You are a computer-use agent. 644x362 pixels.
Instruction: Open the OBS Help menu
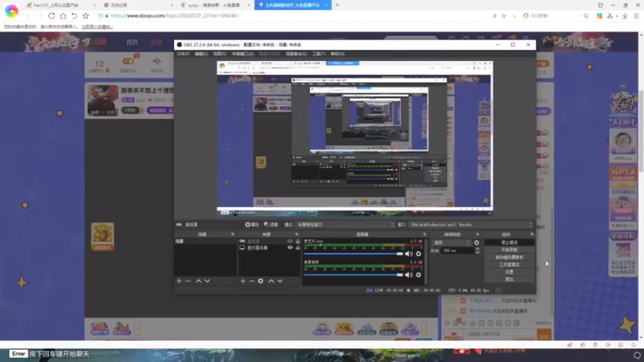[337, 54]
